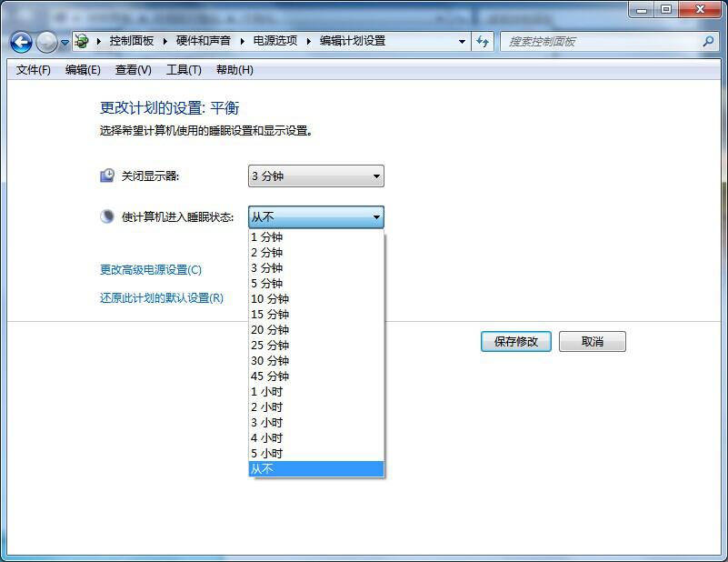Click 还原此计划的默认设置 link
This screenshot has width=728, height=562.
click(x=161, y=298)
